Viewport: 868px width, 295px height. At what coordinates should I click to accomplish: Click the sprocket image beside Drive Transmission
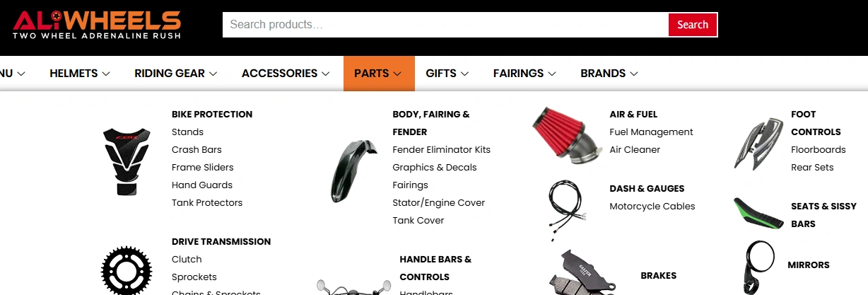[x=127, y=270]
